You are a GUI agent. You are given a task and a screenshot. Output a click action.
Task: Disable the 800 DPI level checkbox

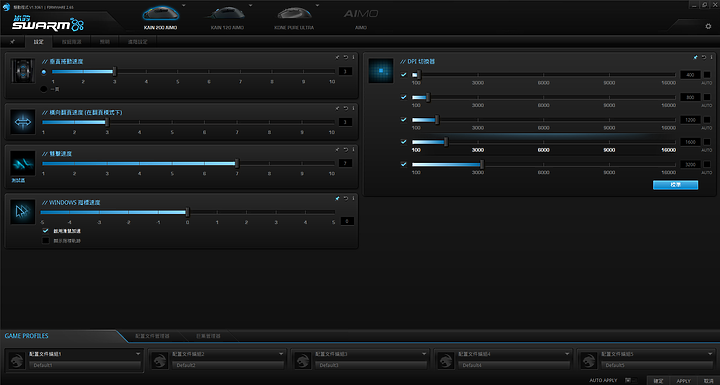[x=404, y=97]
